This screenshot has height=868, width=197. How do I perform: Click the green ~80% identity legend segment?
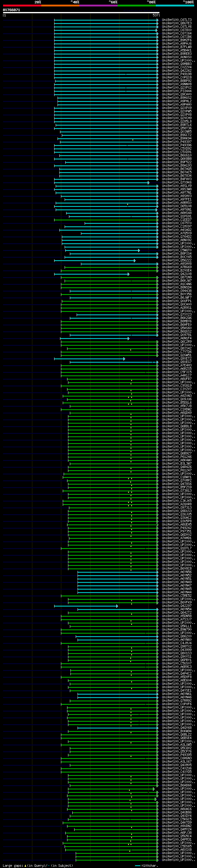click(x=137, y=6)
